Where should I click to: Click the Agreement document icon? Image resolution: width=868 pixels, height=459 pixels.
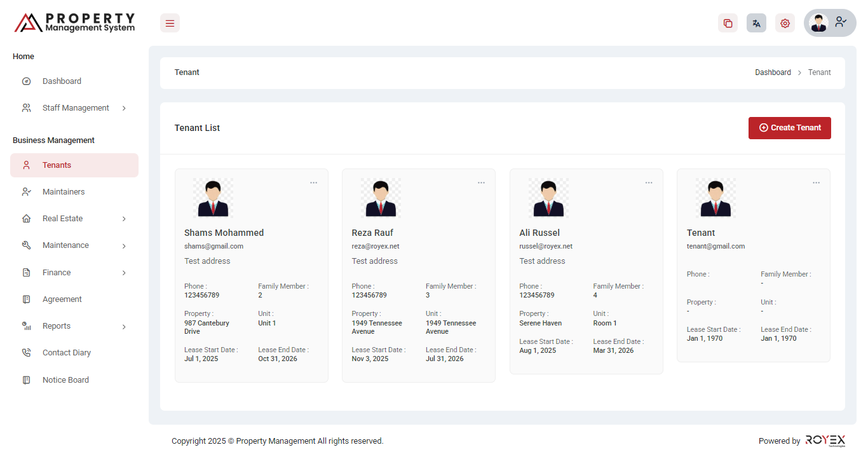tap(26, 299)
